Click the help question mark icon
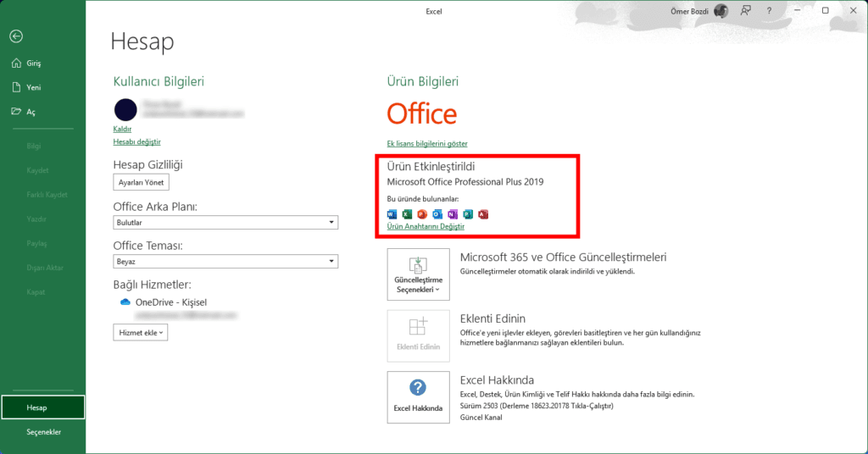868x454 pixels. coord(769,10)
